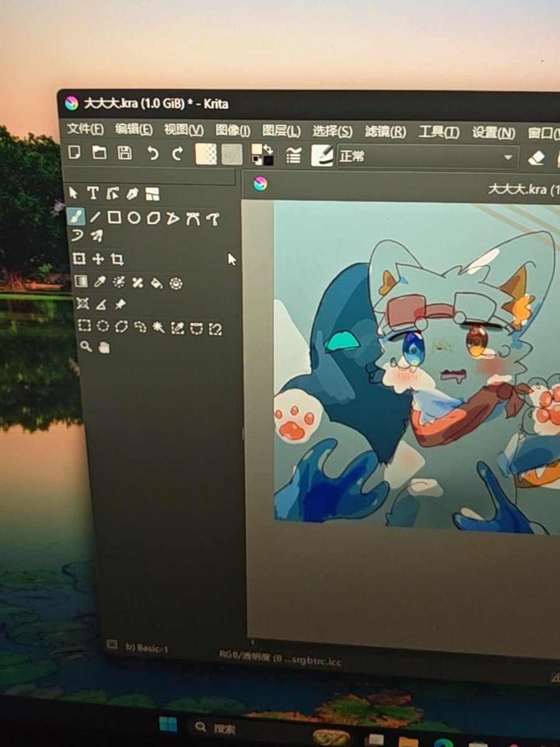The height and width of the screenshot is (747, 560).
Task: Select the Elliptical Selection tool
Action: click(103, 326)
